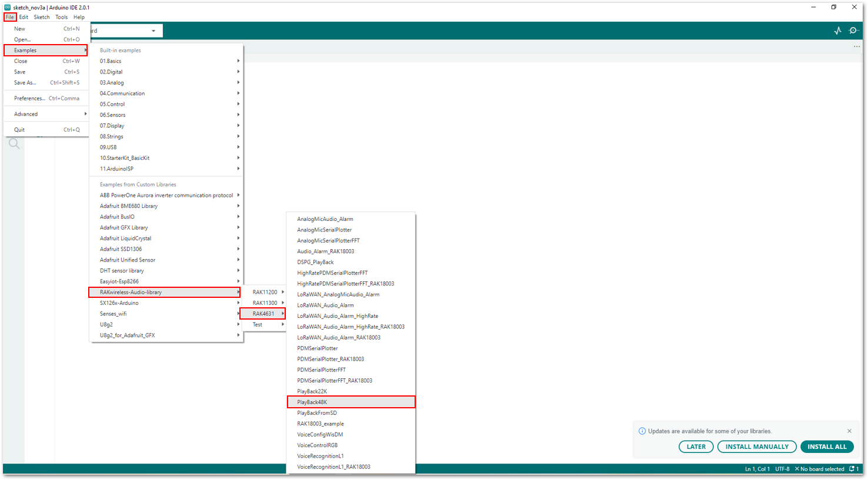Click the notifications bell in status bar
This screenshot has width=868, height=480.
point(854,469)
